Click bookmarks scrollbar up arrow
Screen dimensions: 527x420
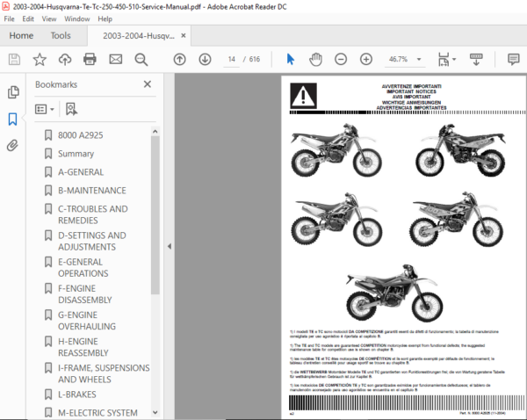[x=155, y=132]
